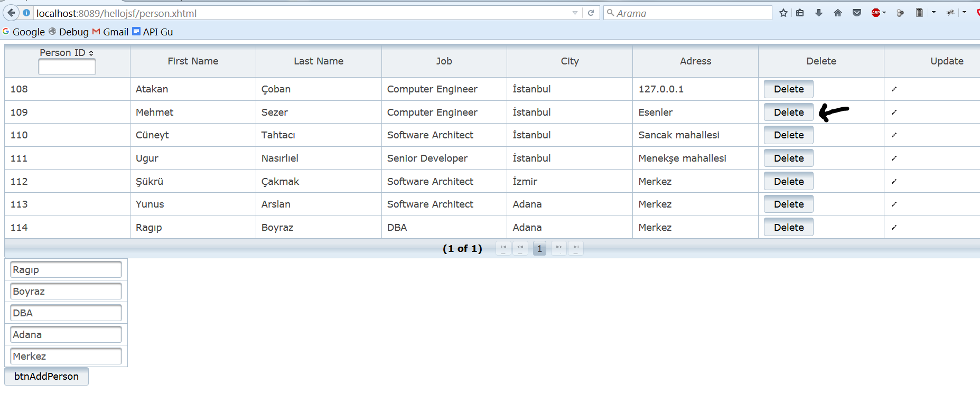Delete person 108 Atakan
Screen dimensions: 980x394
788,89
